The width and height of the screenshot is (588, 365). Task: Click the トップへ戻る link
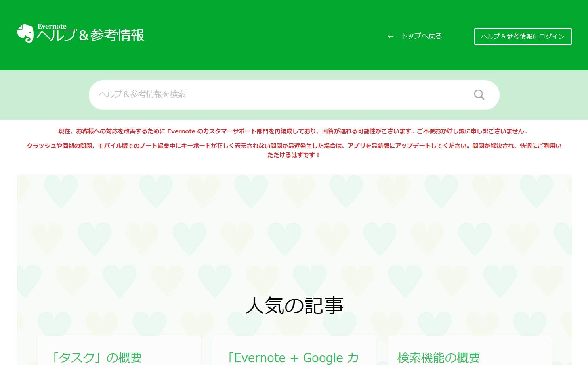click(x=422, y=36)
